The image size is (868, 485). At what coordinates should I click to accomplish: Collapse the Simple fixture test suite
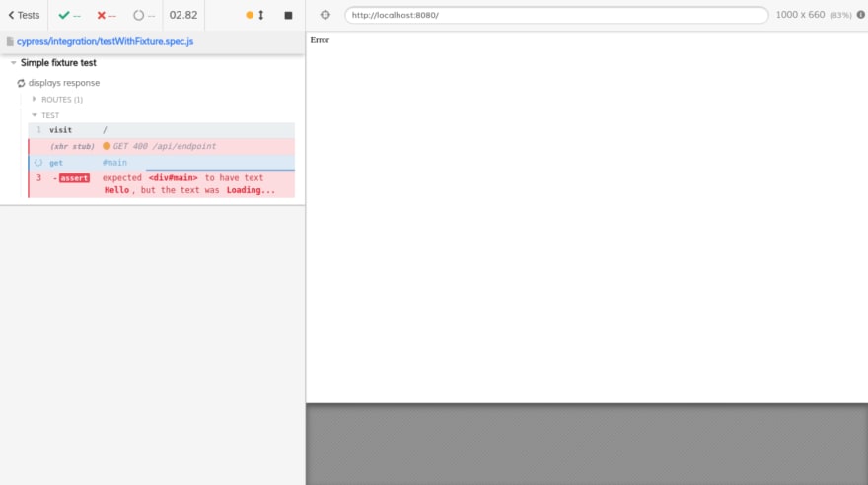pos(13,63)
